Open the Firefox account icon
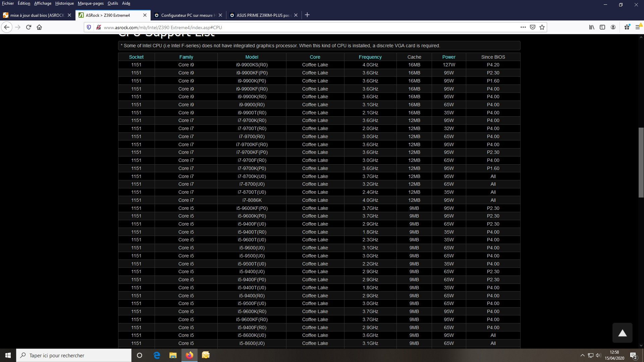The image size is (644, 362). pos(613,27)
